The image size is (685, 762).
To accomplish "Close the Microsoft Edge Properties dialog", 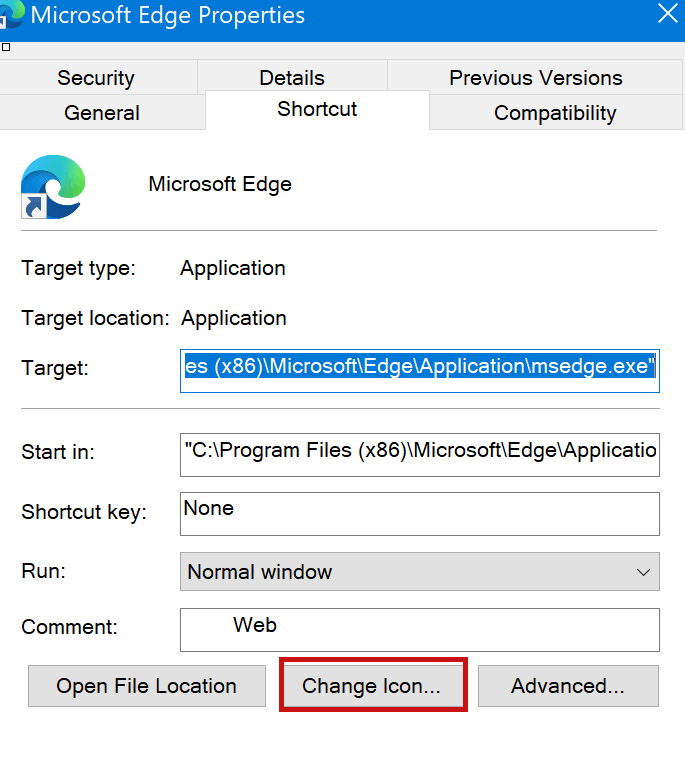I will pyautogui.click(x=668, y=14).
